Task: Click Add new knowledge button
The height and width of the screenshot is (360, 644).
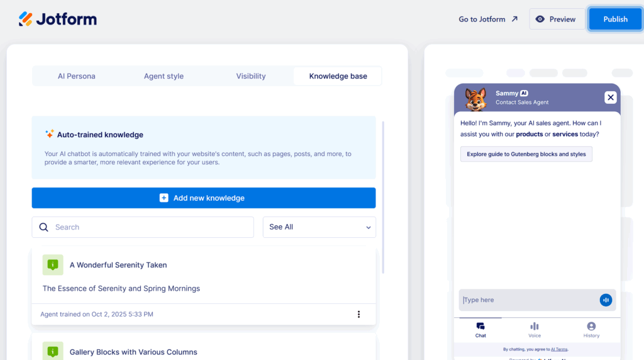Action: click(x=204, y=198)
